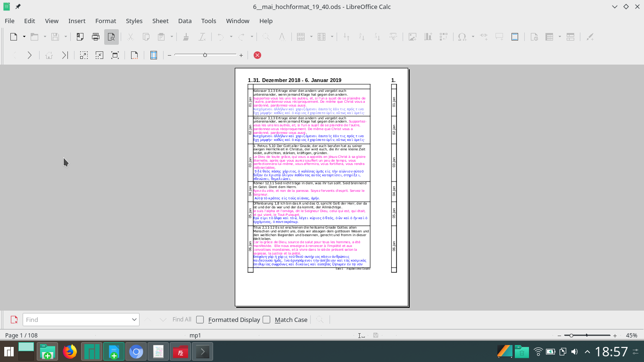Expand the Find search history dropdown
Screen dimensions: 644x362
point(134,320)
